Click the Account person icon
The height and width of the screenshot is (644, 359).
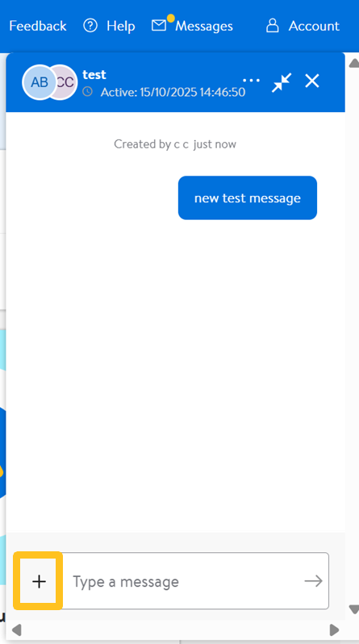(x=272, y=26)
